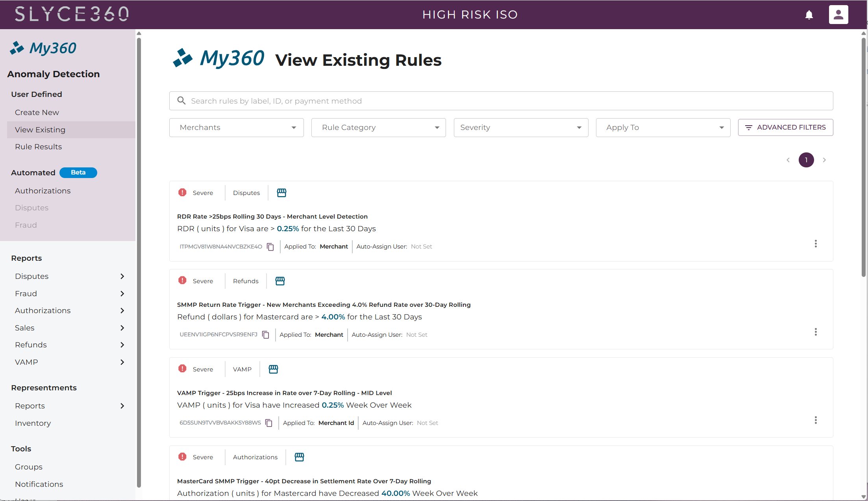868x501 pixels.
Task: Click the sidebar vertical scrollbar
Action: point(139,262)
